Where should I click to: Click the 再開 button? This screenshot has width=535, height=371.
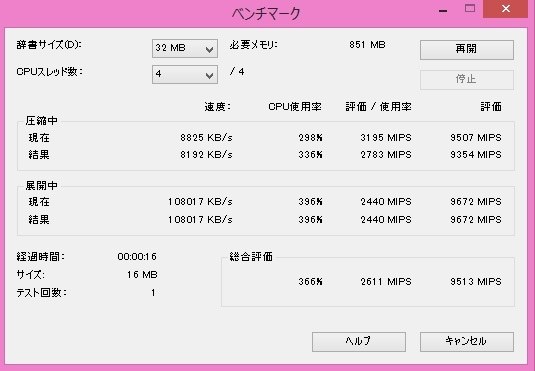466,49
